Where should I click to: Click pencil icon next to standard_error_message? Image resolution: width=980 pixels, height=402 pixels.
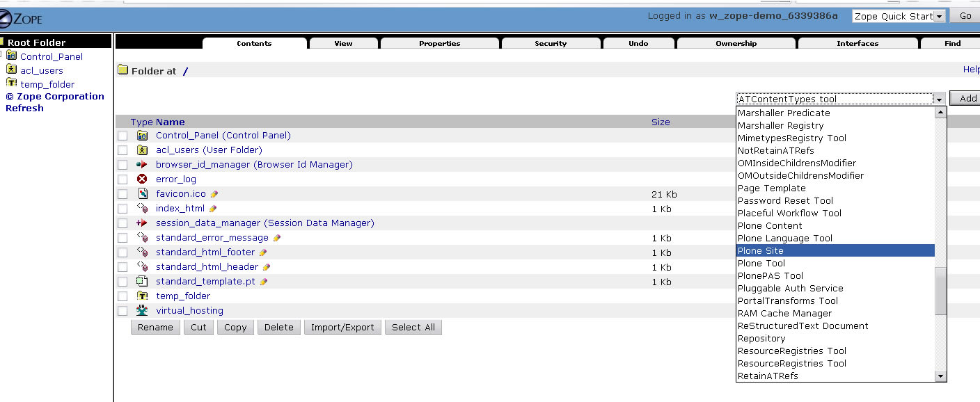(276, 238)
